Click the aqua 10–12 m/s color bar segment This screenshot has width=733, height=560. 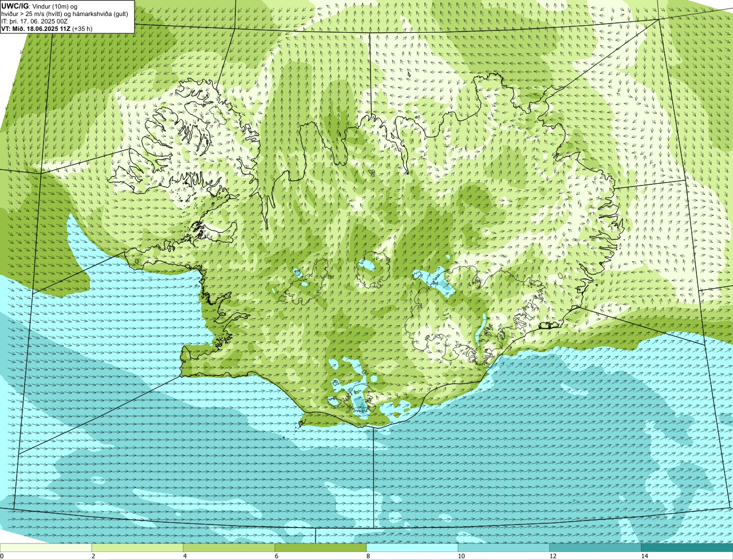tap(504, 547)
